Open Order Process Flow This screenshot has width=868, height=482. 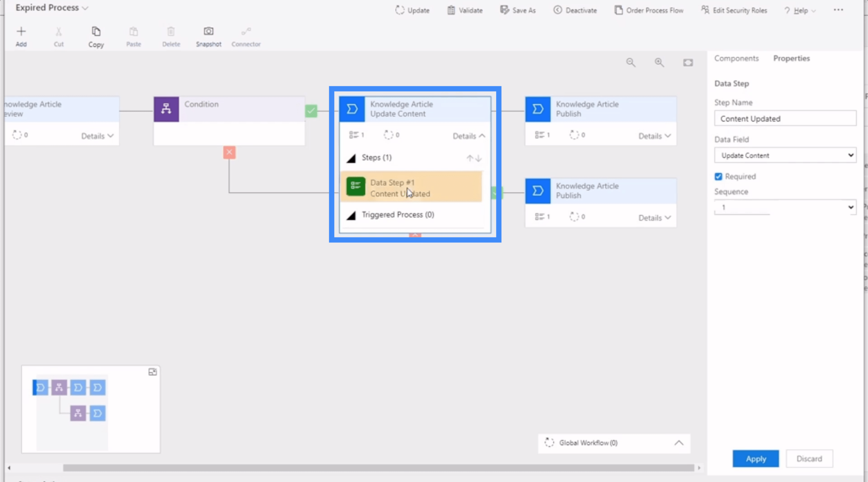coord(649,10)
